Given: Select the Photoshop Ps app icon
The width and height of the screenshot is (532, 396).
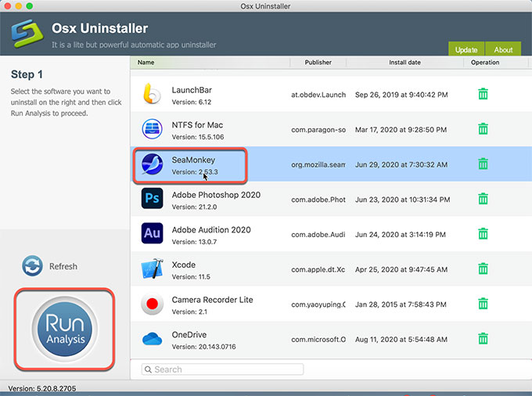Looking at the screenshot, I should (x=152, y=198).
